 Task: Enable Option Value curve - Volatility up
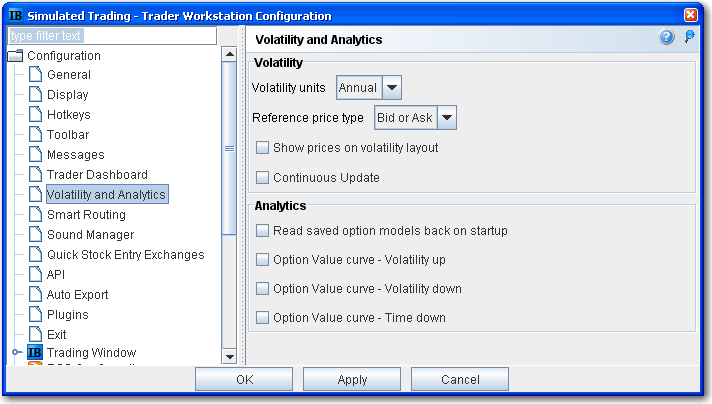click(x=262, y=260)
